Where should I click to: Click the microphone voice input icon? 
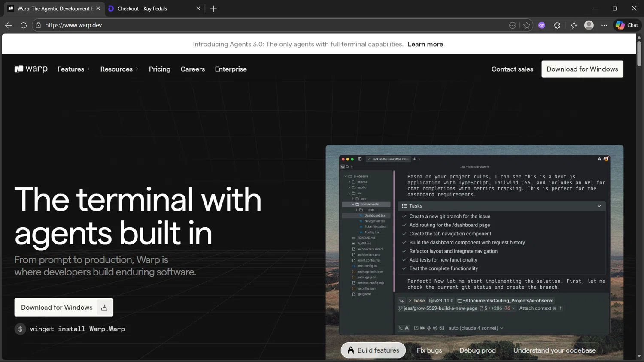point(428,328)
